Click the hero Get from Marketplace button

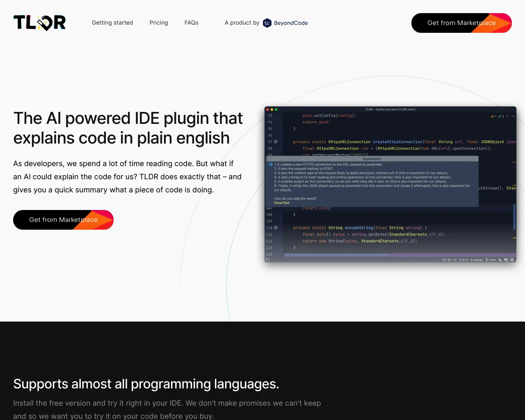click(x=63, y=220)
